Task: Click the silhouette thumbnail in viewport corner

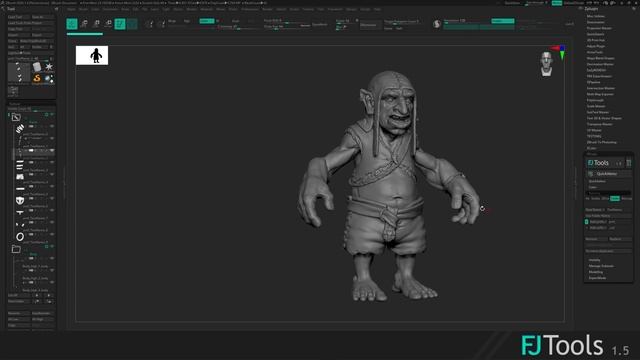Action: click(x=92, y=55)
